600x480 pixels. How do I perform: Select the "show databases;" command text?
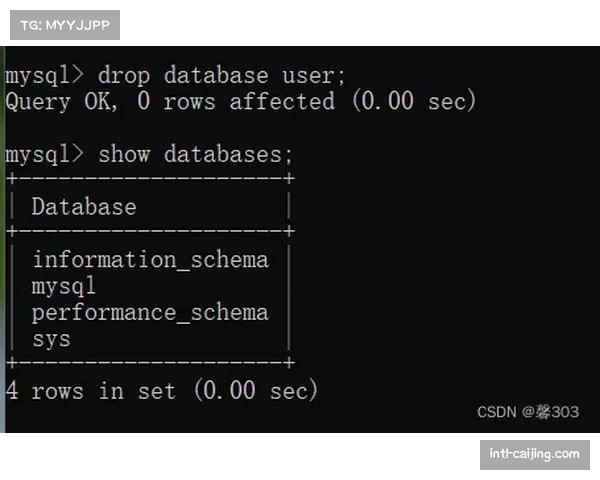tap(196, 154)
